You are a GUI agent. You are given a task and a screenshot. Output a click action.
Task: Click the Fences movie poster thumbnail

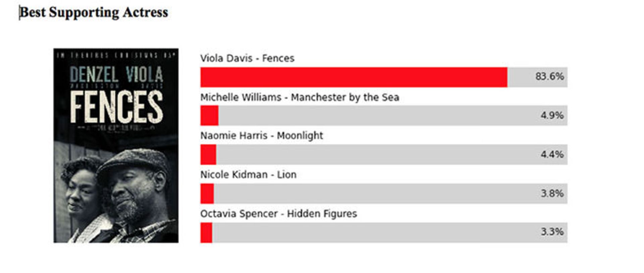pyautogui.click(x=116, y=146)
